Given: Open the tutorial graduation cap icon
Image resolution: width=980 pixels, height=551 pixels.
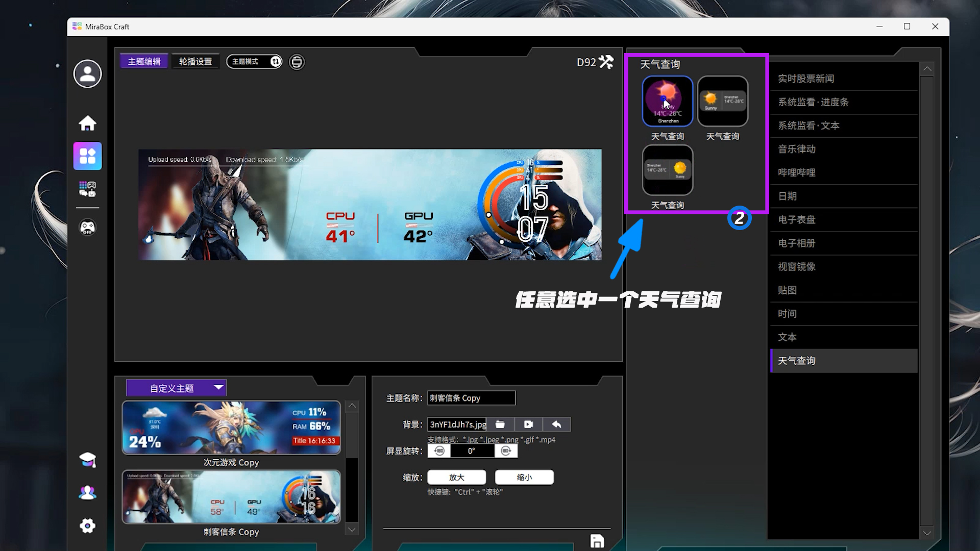Looking at the screenshot, I should coord(87,460).
